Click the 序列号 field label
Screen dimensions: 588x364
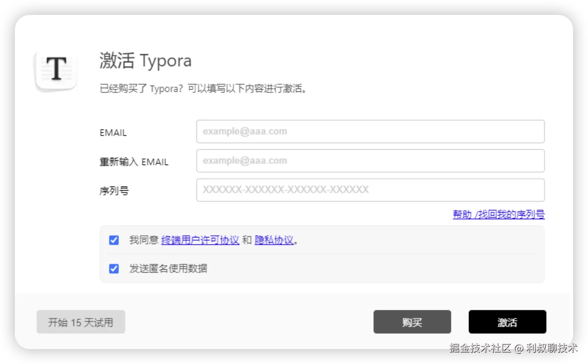(x=114, y=191)
